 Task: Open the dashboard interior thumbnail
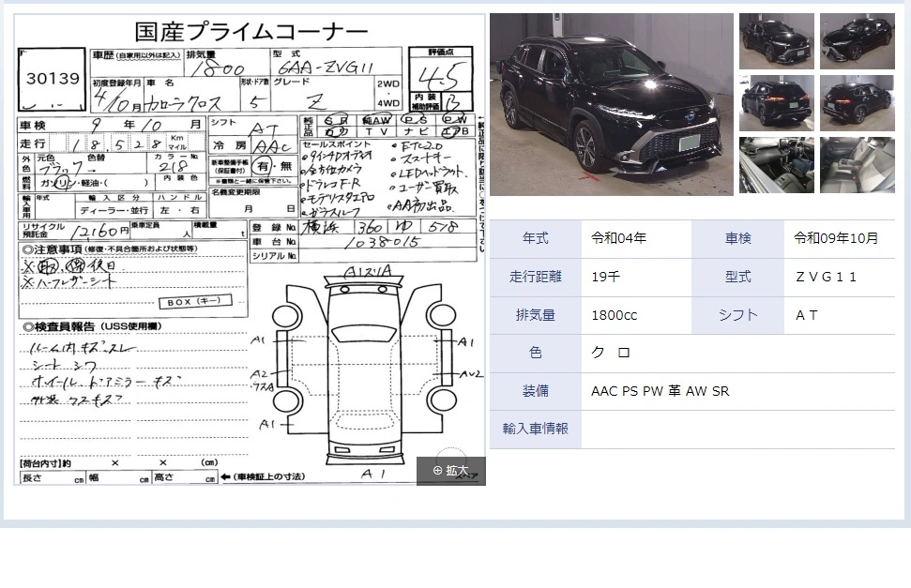(x=776, y=165)
